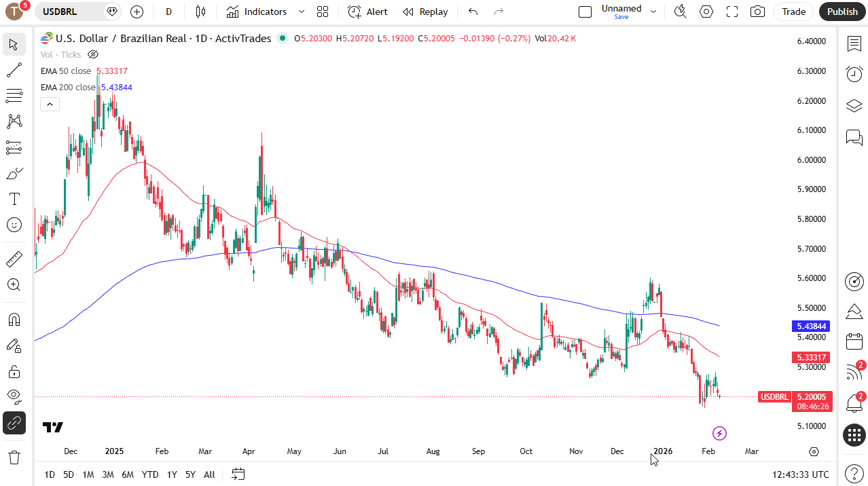Click the Publish button
Viewport: 868px width, 486px height.
[842, 12]
